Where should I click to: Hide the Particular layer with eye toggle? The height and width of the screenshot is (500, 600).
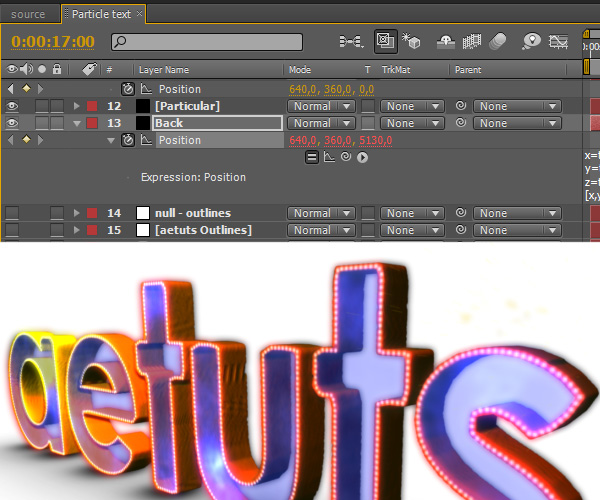coord(12,106)
